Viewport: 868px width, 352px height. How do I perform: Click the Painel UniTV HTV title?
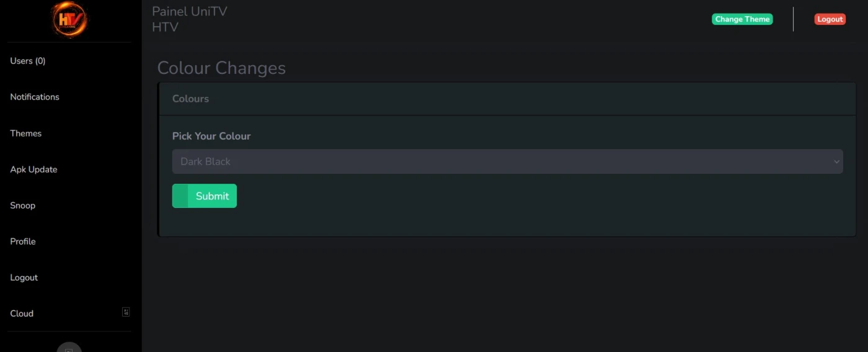[189, 19]
